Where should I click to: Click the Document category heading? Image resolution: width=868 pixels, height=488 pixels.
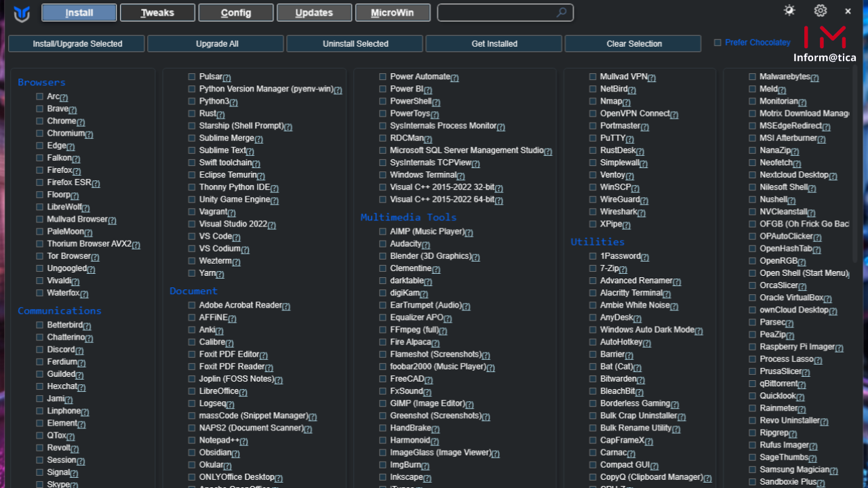pos(193,291)
